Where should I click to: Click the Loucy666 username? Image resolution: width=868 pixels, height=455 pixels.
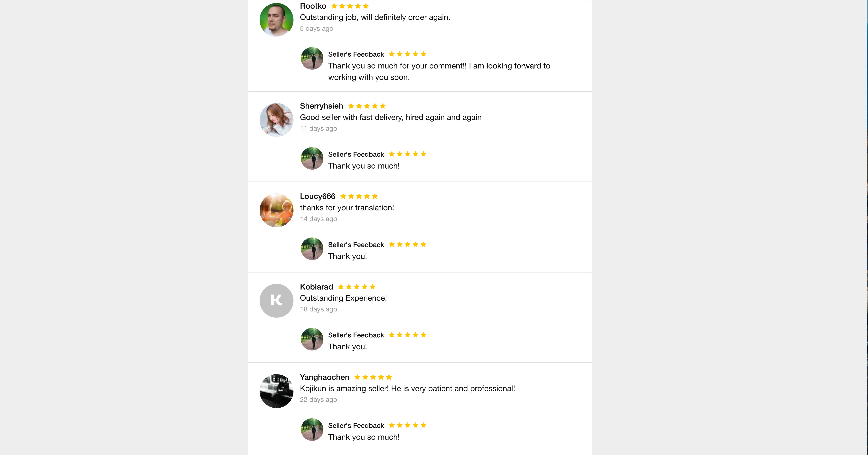(x=317, y=196)
